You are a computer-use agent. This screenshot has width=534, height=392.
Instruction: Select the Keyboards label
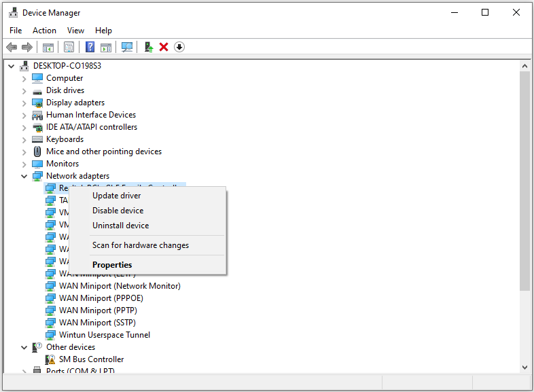pos(65,139)
